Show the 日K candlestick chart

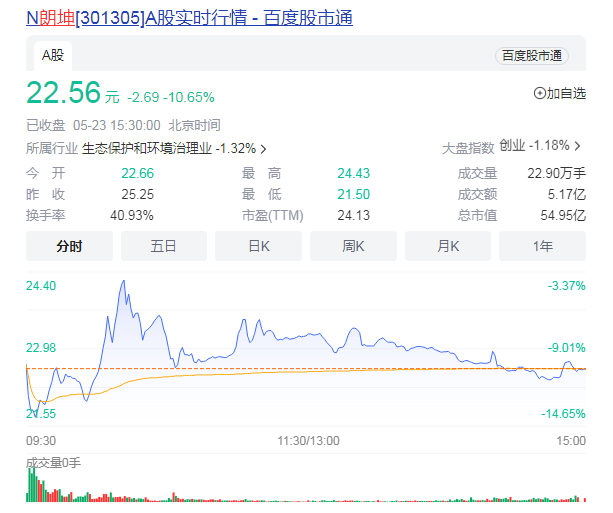tap(258, 246)
